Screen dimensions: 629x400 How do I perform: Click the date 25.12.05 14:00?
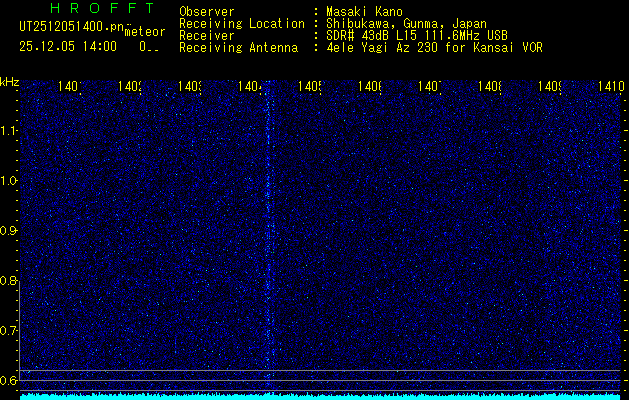pyautogui.click(x=68, y=47)
